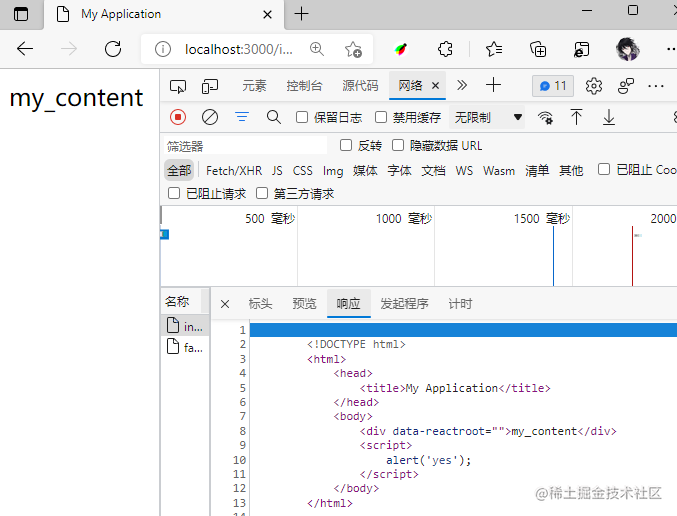Export HAR file download arrow

pyautogui.click(x=609, y=117)
